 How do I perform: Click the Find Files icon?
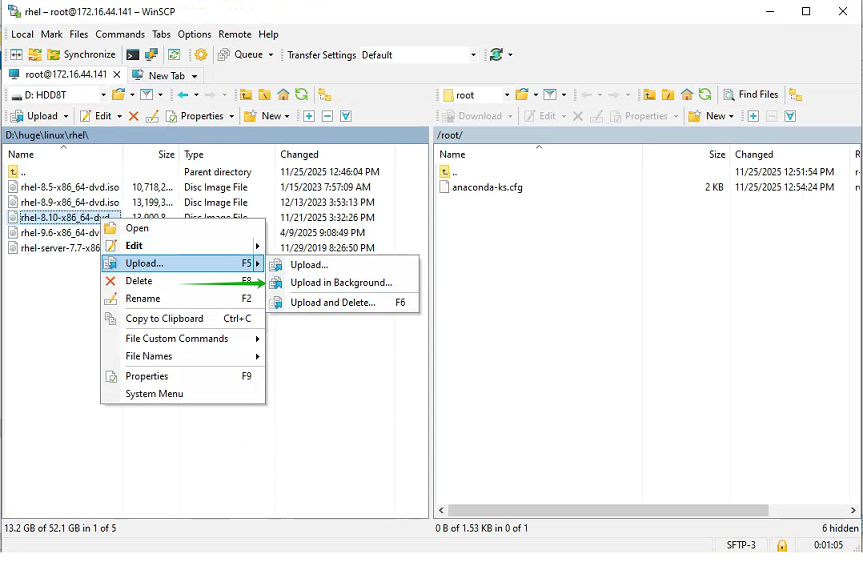[x=750, y=93]
